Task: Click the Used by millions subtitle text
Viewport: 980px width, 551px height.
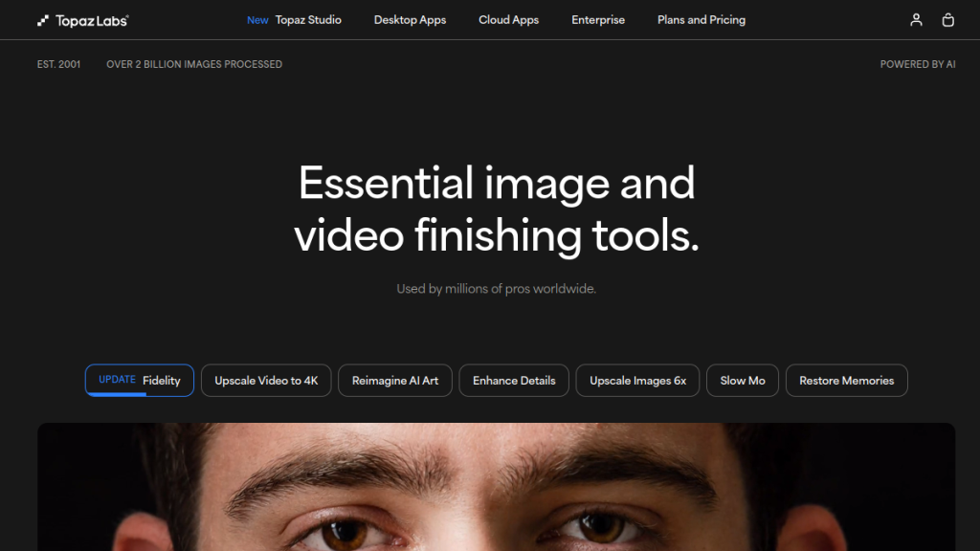Action: [496, 289]
